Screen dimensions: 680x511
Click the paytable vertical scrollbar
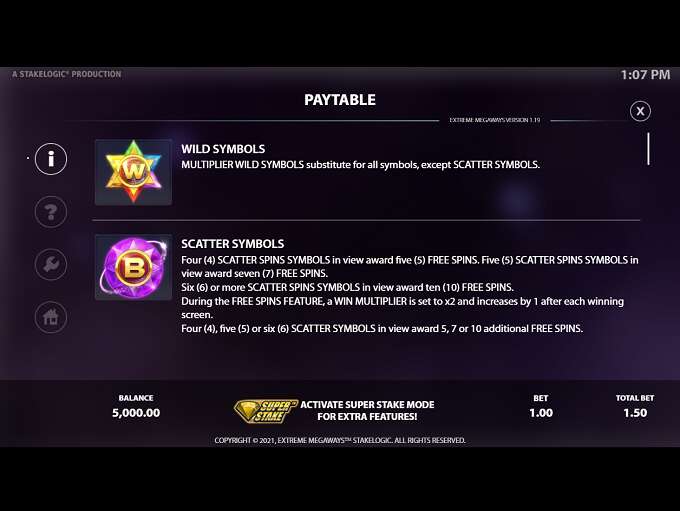[x=648, y=149]
